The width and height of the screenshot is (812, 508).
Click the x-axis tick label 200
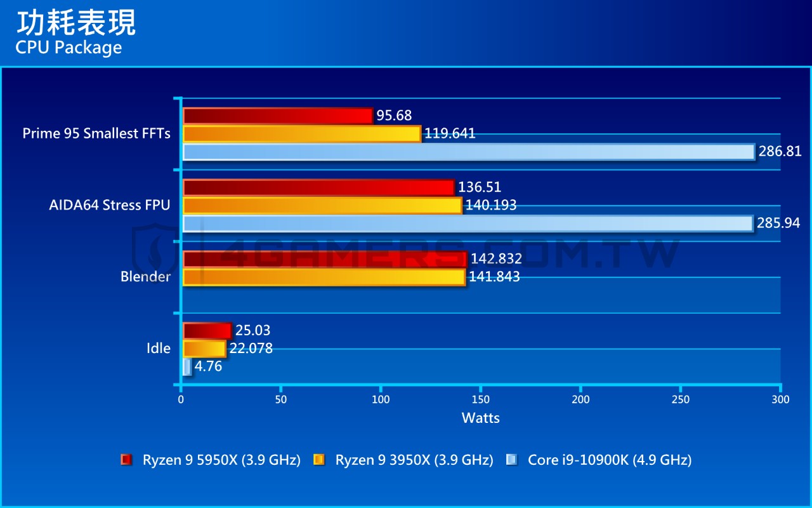pos(580,399)
